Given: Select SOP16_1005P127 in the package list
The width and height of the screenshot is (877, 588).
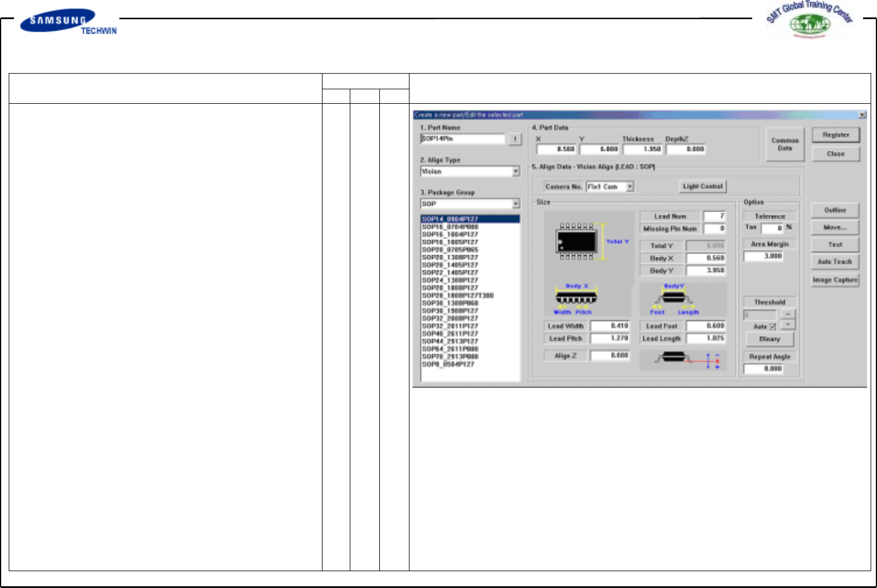Looking at the screenshot, I should (x=470, y=242).
